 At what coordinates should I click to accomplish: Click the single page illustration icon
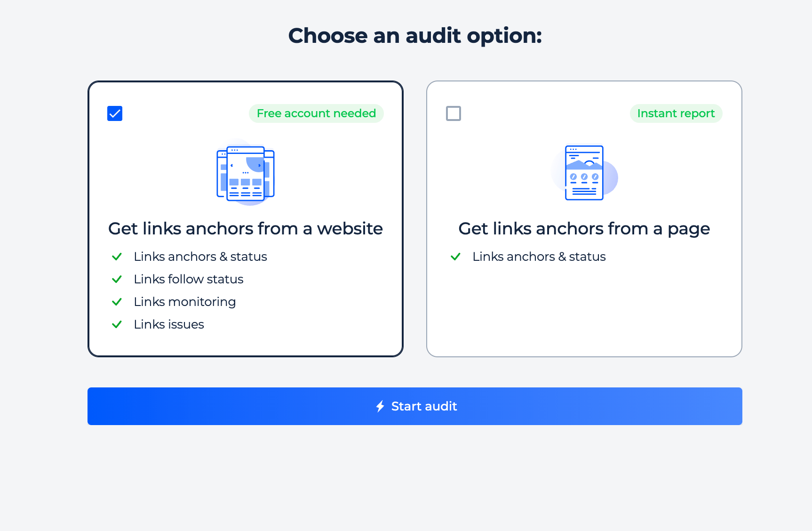coord(584,172)
